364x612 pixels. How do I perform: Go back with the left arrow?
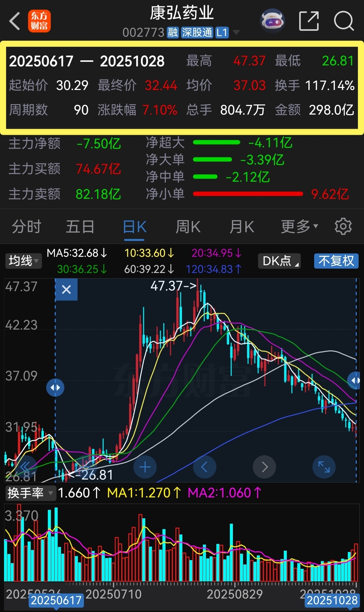[15, 21]
